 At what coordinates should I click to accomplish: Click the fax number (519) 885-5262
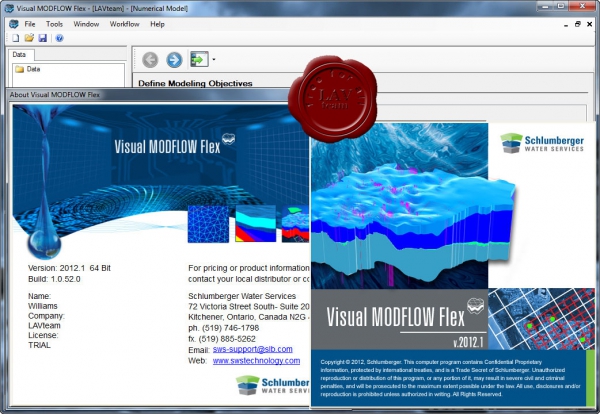[227, 339]
